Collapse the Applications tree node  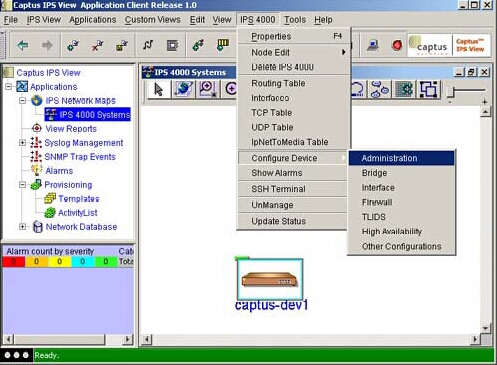point(8,87)
